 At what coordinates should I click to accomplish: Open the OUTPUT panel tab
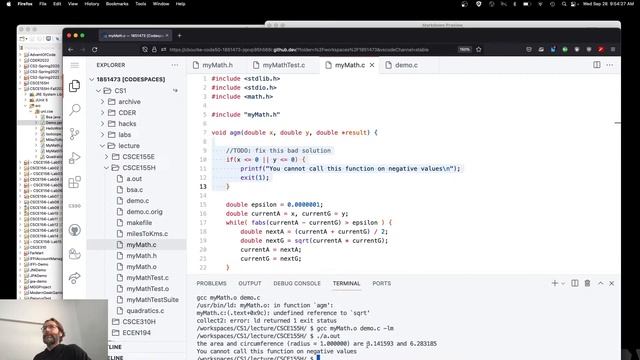click(250, 283)
